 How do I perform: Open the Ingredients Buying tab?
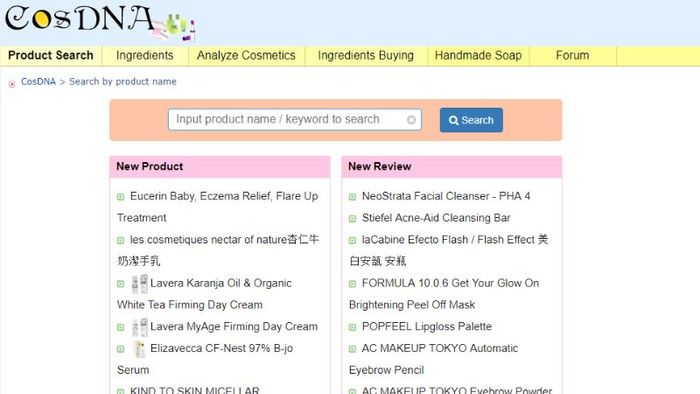pos(366,56)
